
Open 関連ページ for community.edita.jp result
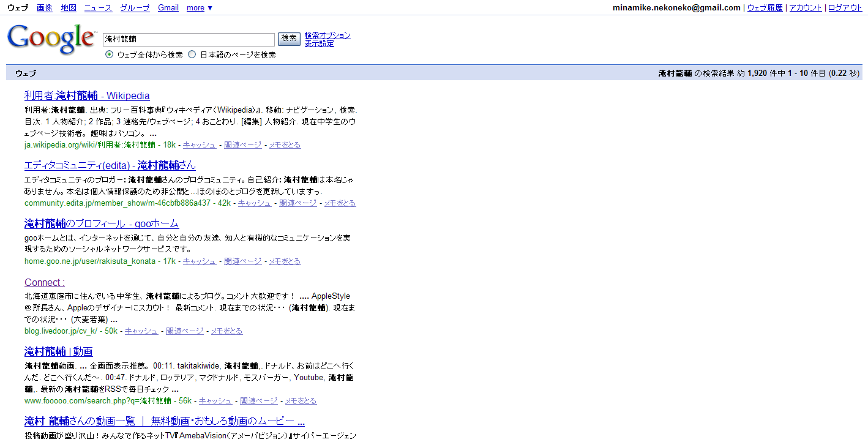pos(297,203)
